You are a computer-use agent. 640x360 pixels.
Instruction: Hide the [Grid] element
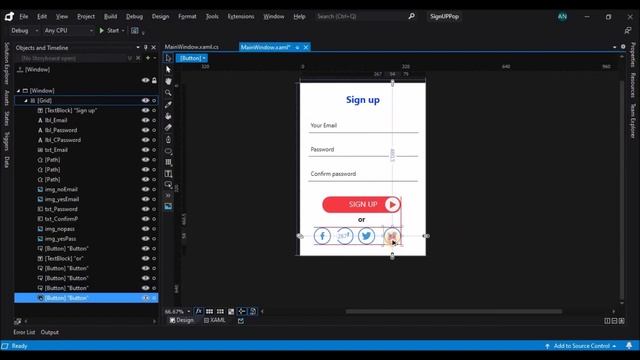145,100
